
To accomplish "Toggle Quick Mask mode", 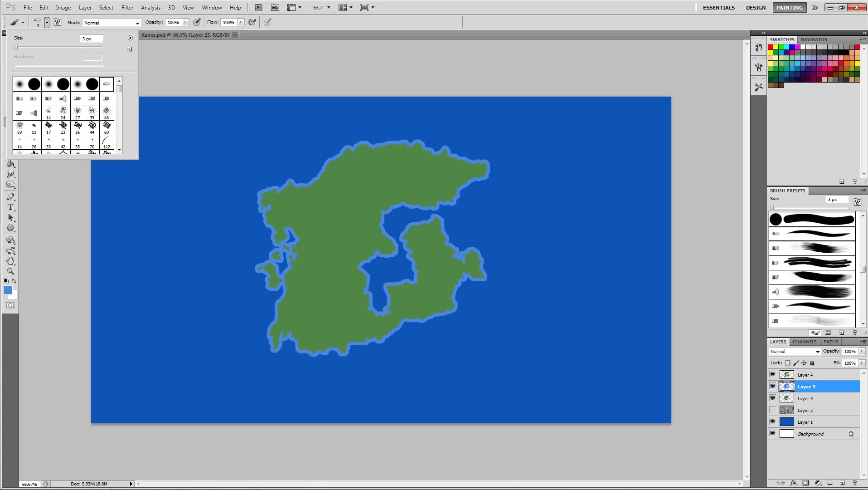I will 10,305.
